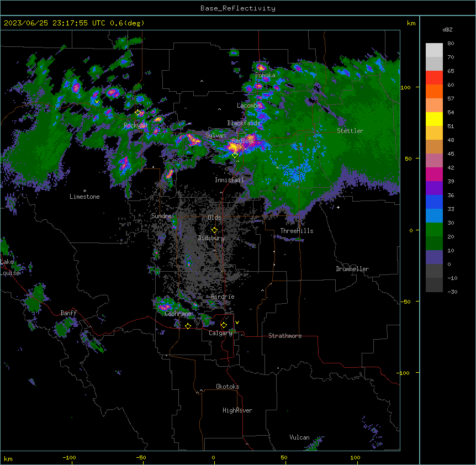Click the yellow diamond marker below Cochrane
476x465 pixels.
coord(188,326)
